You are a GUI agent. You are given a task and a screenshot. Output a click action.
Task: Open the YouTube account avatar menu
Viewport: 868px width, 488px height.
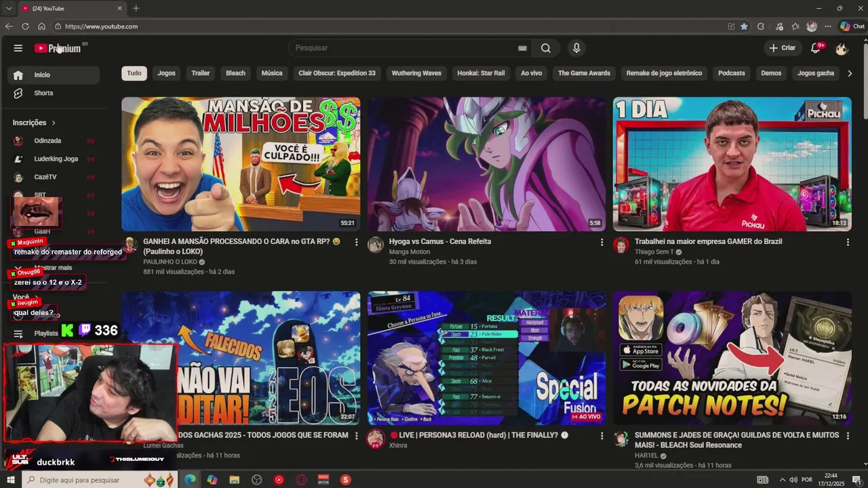(842, 48)
